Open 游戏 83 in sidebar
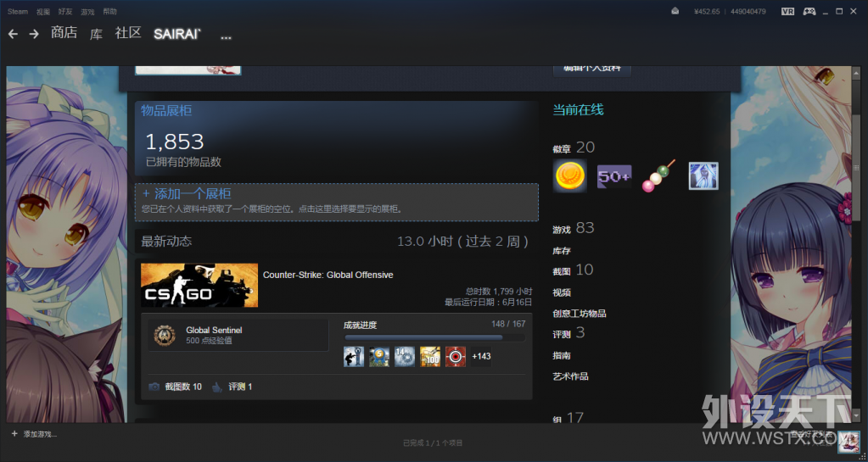 click(x=574, y=229)
